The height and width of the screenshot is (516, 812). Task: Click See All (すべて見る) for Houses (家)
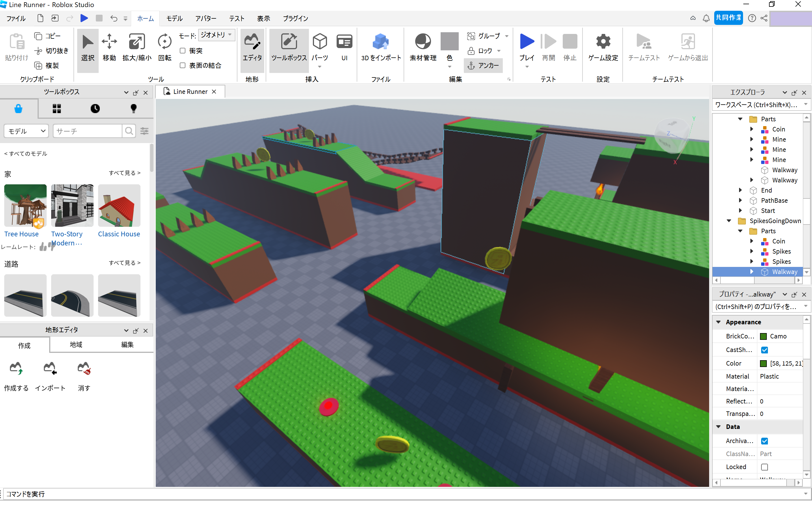click(x=124, y=173)
